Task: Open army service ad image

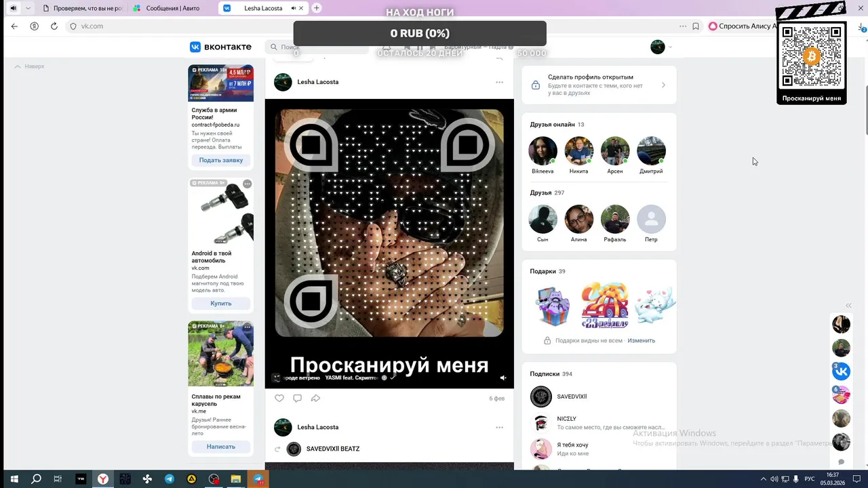Action: pyautogui.click(x=220, y=83)
